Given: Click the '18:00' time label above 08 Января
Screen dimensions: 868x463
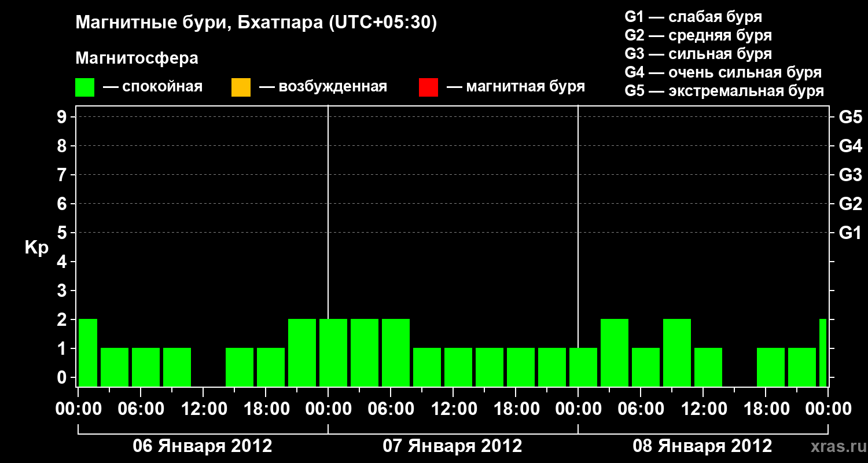Looking at the screenshot, I should pos(766,409).
